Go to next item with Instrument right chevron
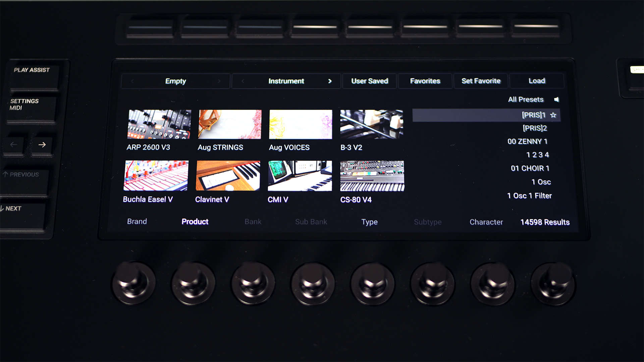 (330, 81)
